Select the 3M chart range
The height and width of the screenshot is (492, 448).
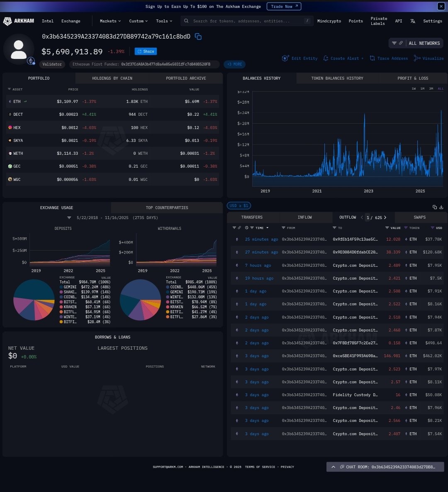pos(431,88)
